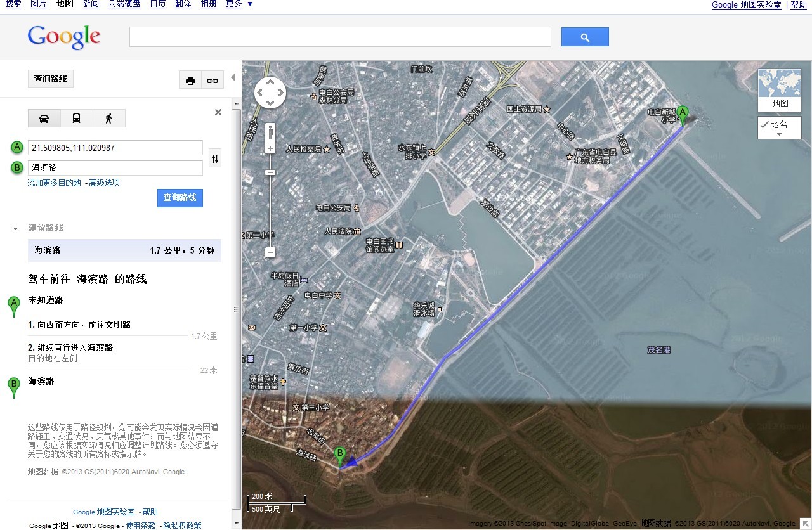Click the link share icon
The height and width of the screenshot is (530, 812).
tap(213, 81)
